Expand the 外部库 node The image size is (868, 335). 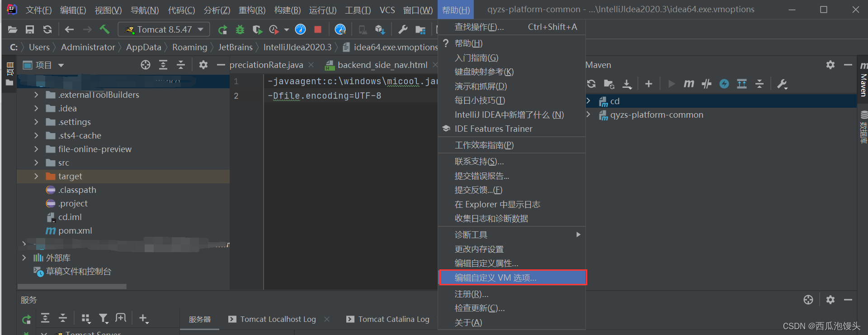24,258
